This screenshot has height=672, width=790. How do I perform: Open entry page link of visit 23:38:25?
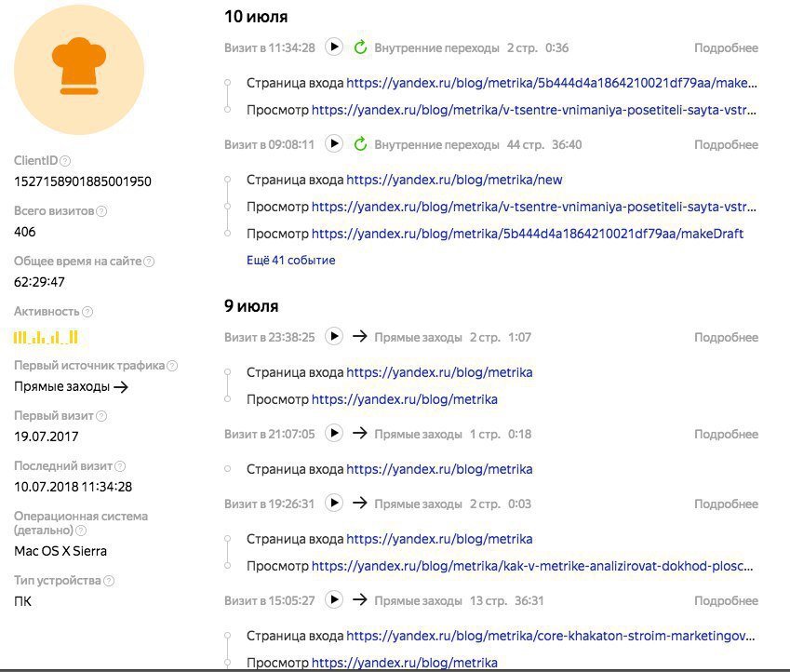click(x=439, y=372)
